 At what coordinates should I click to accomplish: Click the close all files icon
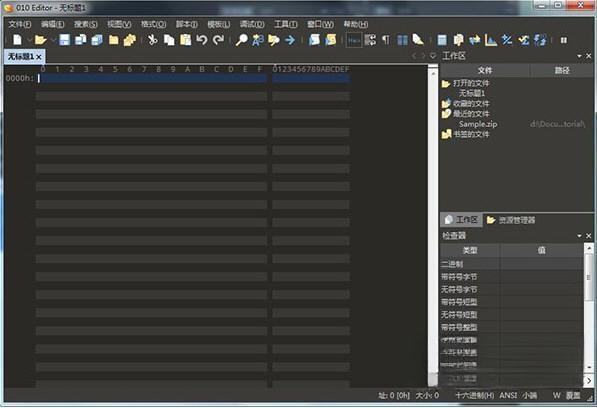coord(129,40)
